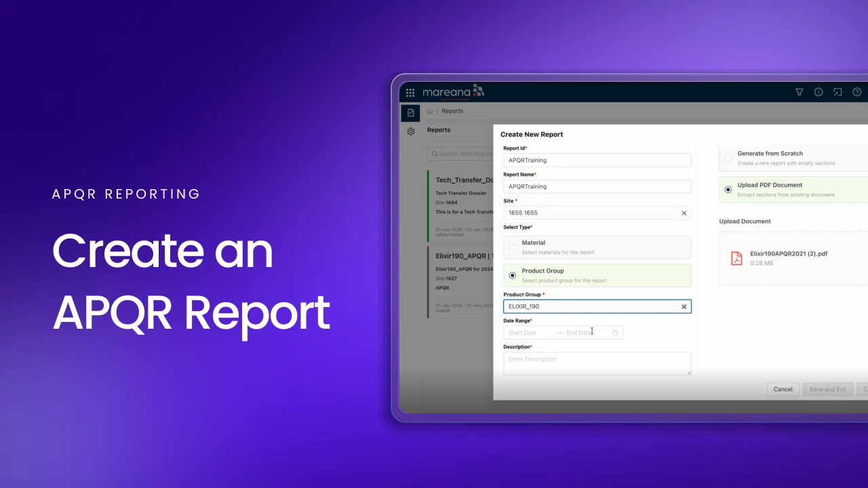This screenshot has width=868, height=488.
Task: Clear the Product Group selection
Action: coord(684,306)
